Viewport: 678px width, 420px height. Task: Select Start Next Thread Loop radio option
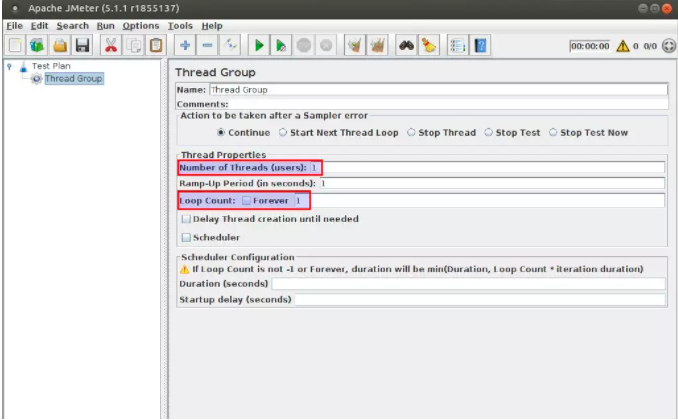283,132
